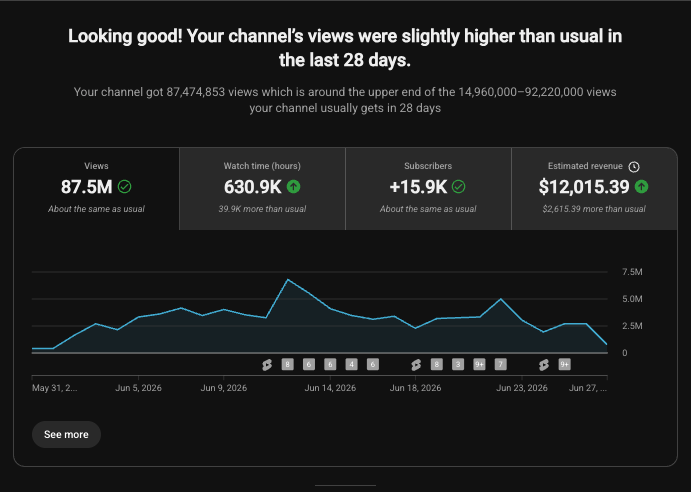Image resolution: width=691 pixels, height=492 pixels.
Task: Select the Views tab
Action: point(97,189)
